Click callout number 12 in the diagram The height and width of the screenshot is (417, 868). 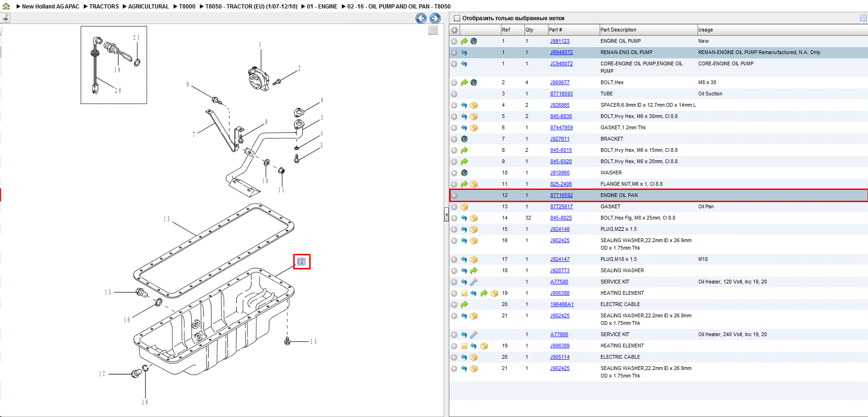(x=302, y=262)
